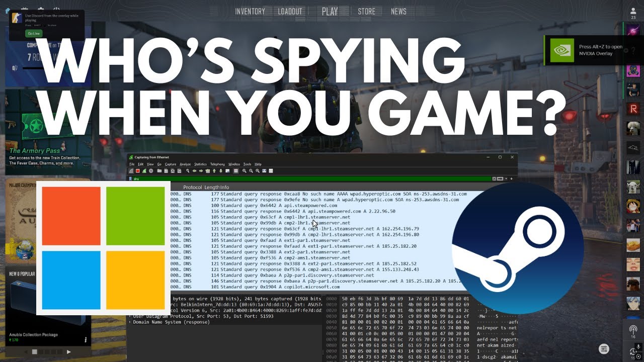This screenshot has height=362, width=644.
Task: Open display filter history dropdown
Action: point(506,178)
